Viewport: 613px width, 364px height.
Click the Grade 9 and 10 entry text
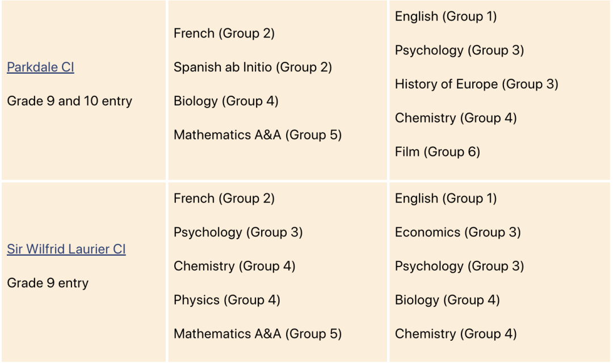pos(70,101)
